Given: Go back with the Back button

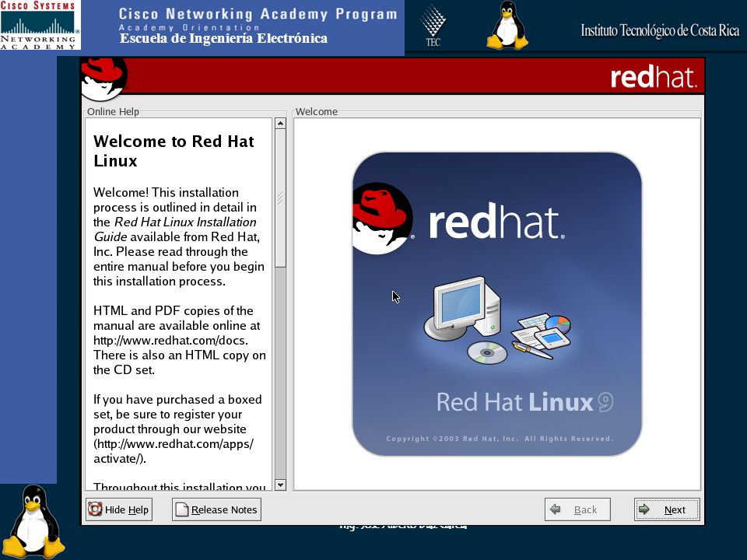Looking at the screenshot, I should coord(577,509).
